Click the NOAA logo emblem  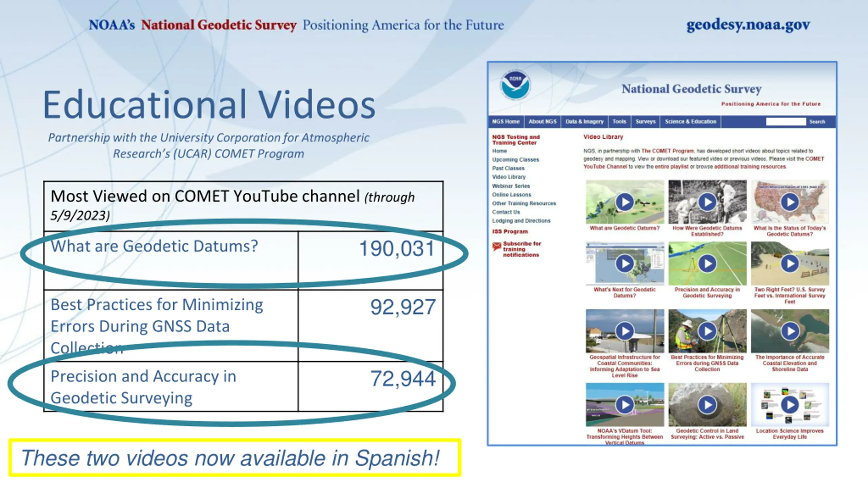pos(515,85)
